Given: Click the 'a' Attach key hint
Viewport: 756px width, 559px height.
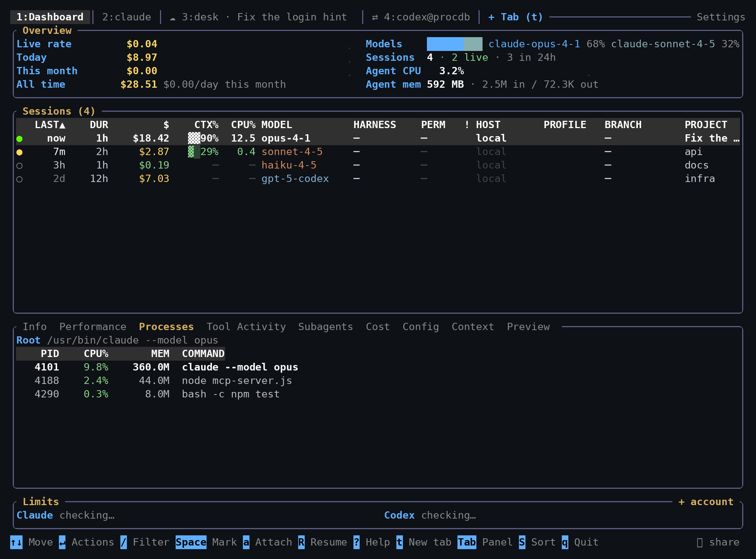Looking at the screenshot, I should click(x=246, y=542).
